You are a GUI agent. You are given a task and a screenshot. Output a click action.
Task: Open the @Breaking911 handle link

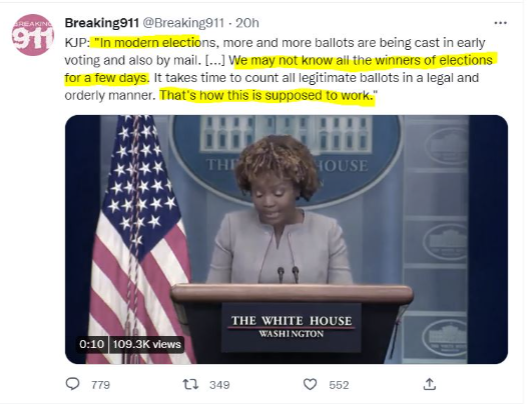(x=184, y=23)
